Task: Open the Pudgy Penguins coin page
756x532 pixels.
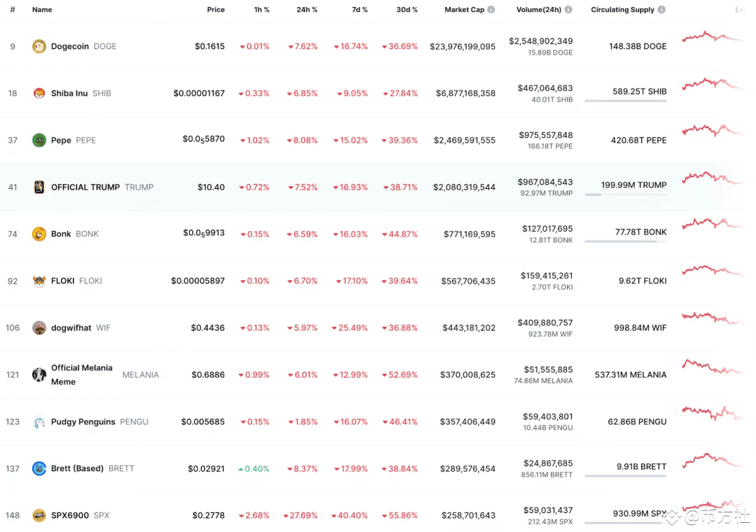Action: coord(83,421)
